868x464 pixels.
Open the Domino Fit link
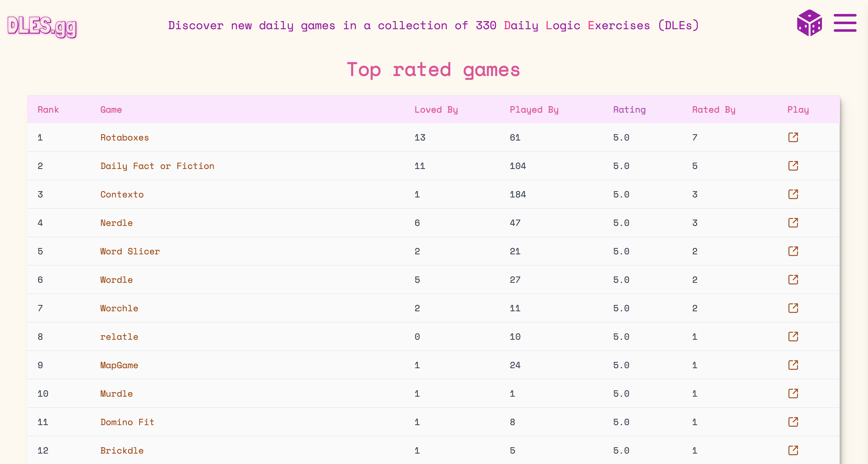(x=127, y=422)
